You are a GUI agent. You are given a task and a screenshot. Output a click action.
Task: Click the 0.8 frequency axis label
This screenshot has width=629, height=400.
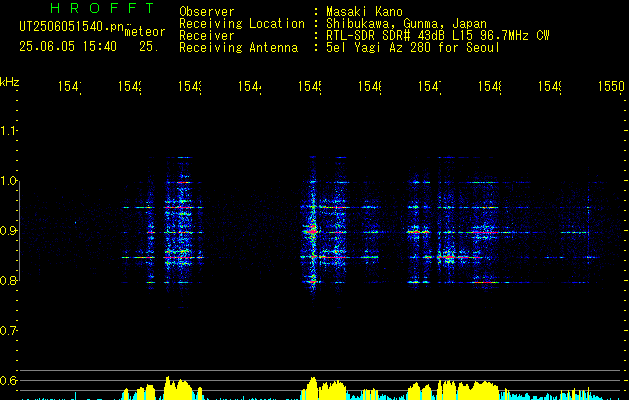point(8,280)
